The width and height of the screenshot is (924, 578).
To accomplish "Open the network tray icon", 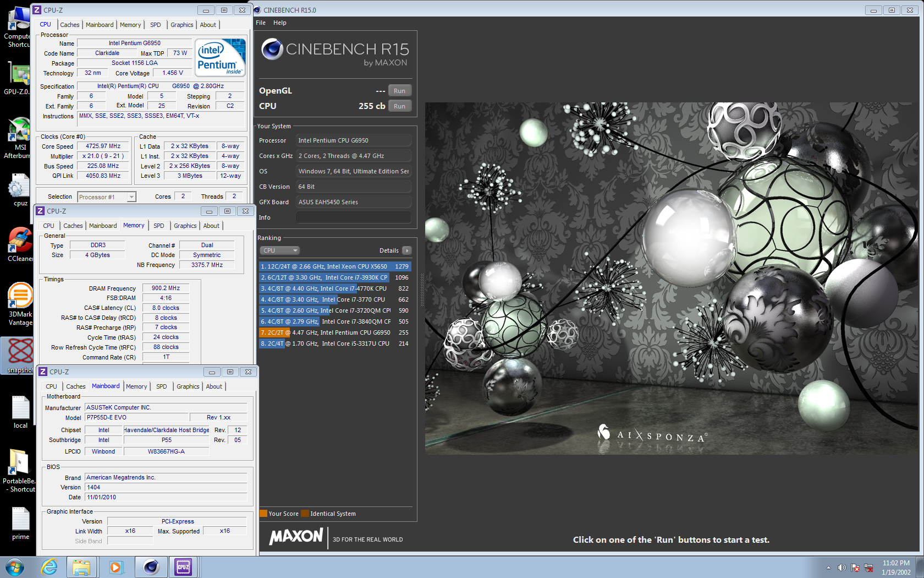I will coord(869,568).
